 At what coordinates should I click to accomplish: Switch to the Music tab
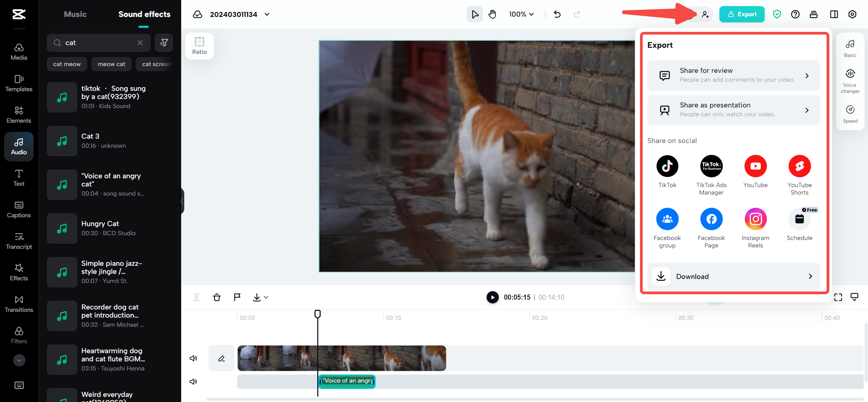[x=75, y=14]
